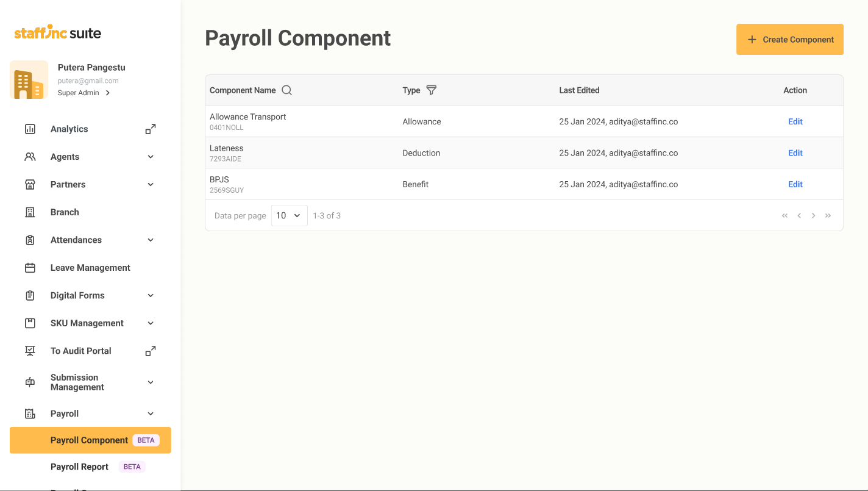Edit the Allowance Transport component

point(795,121)
